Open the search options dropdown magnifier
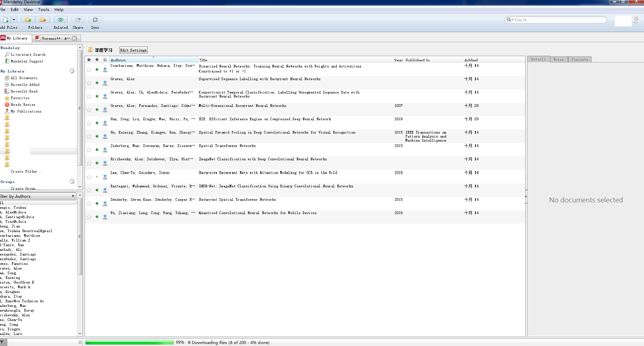Viewport: 644px width, 346px height. coord(510,20)
